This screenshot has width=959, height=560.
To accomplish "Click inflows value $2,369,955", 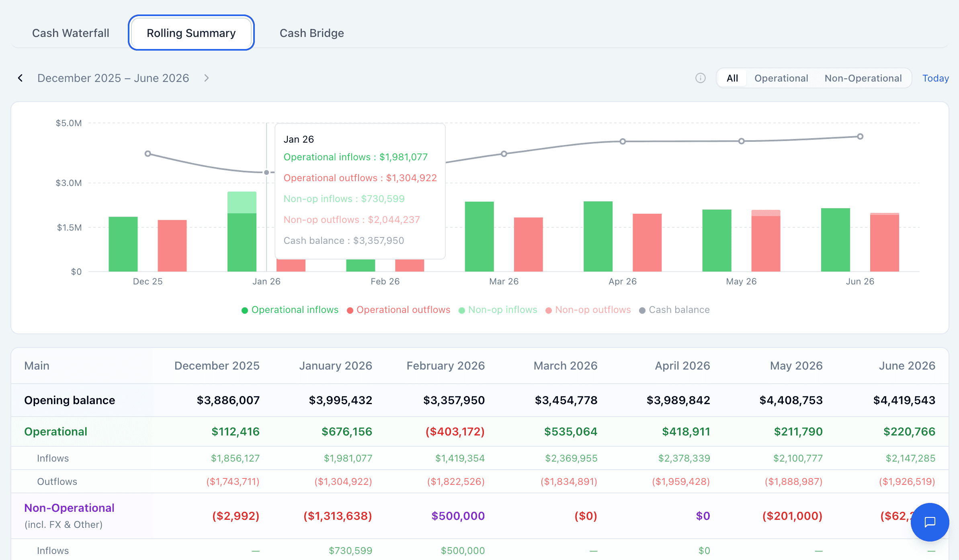I will point(571,458).
